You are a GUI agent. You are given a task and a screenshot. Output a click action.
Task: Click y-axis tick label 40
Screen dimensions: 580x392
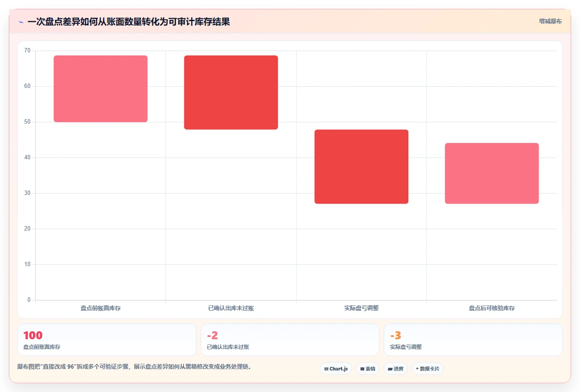tap(27, 158)
